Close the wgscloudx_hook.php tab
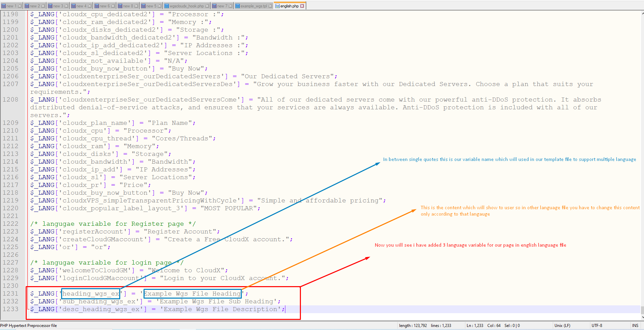The height and width of the screenshot is (330, 644). [207, 6]
